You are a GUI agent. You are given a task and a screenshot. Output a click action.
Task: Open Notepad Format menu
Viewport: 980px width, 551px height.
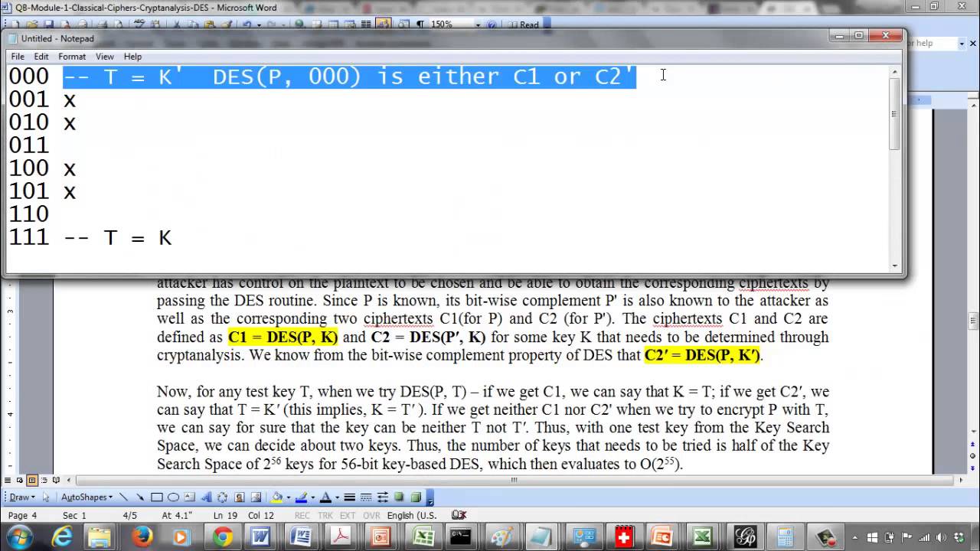72,57
